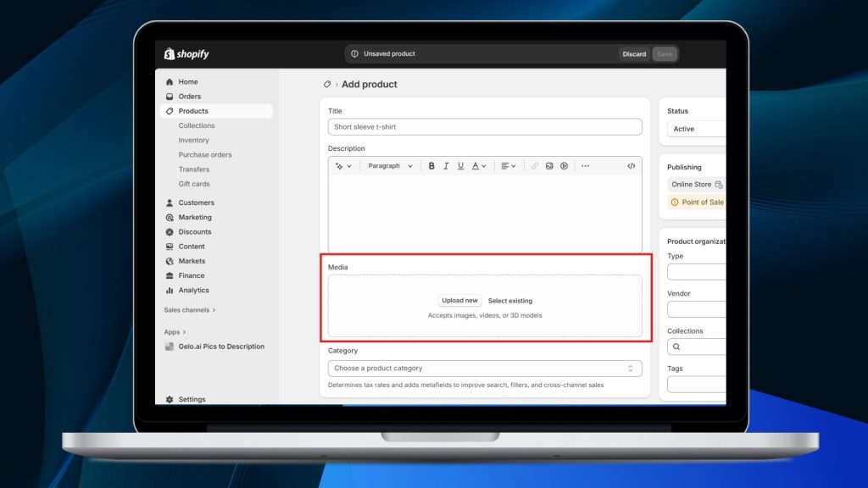This screenshot has width=868, height=488.
Task: Open the product category selector
Action: click(x=484, y=369)
